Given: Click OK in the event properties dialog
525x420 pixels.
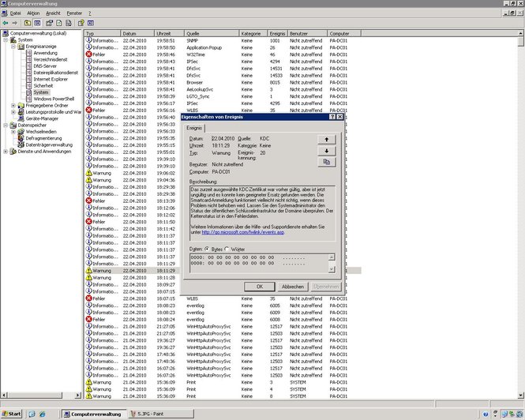Looking at the screenshot, I should coord(260,287).
